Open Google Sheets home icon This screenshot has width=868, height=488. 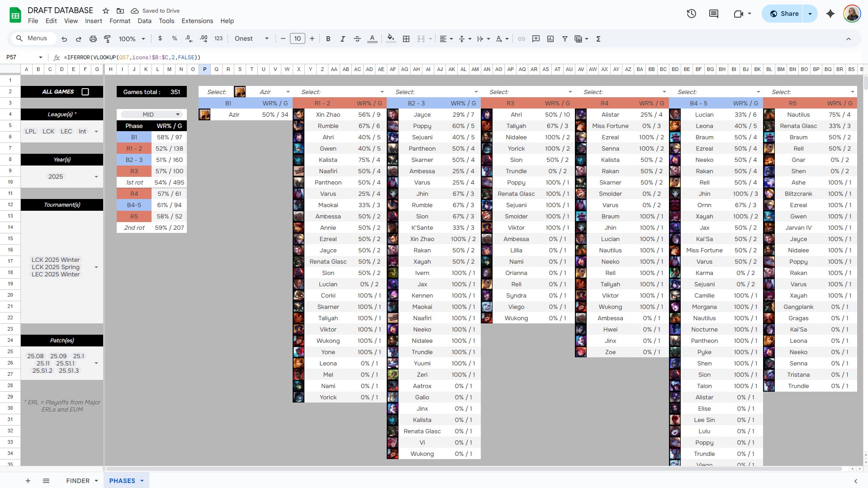point(15,15)
